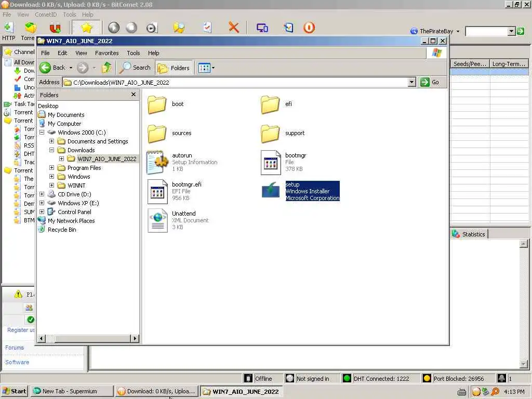
Task: Toggle the Folders pane button
Action: 174,68
